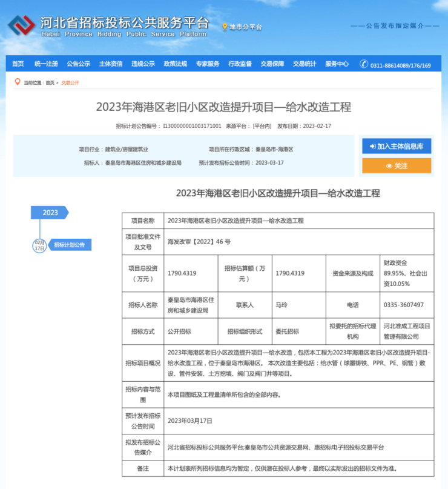Click the announcement number I1300000001003171001
Viewport: 448px width, 489px height.
click(192, 126)
